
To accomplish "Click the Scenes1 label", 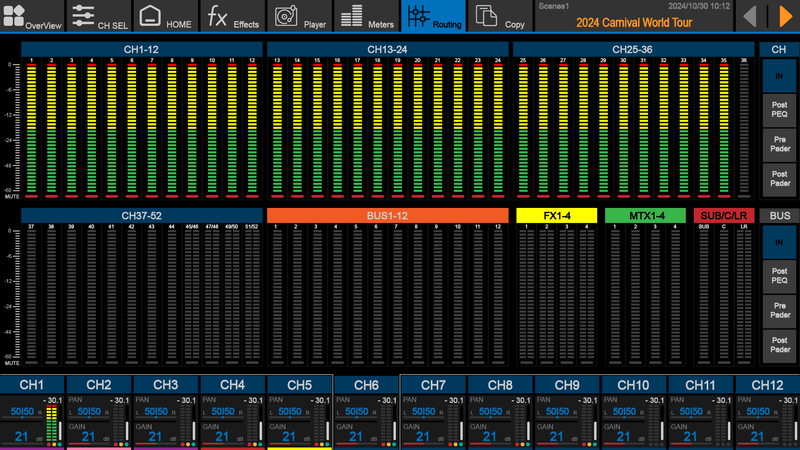I will coord(554,6).
